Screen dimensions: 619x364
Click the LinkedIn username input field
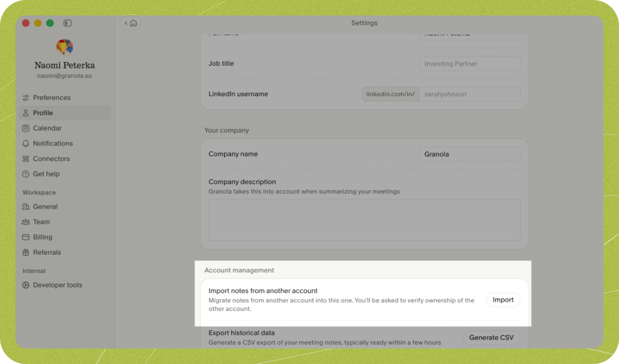click(x=469, y=94)
